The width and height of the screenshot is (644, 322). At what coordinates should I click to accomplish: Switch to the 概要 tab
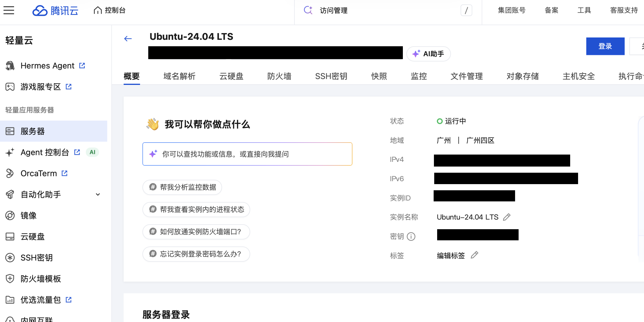tap(132, 76)
